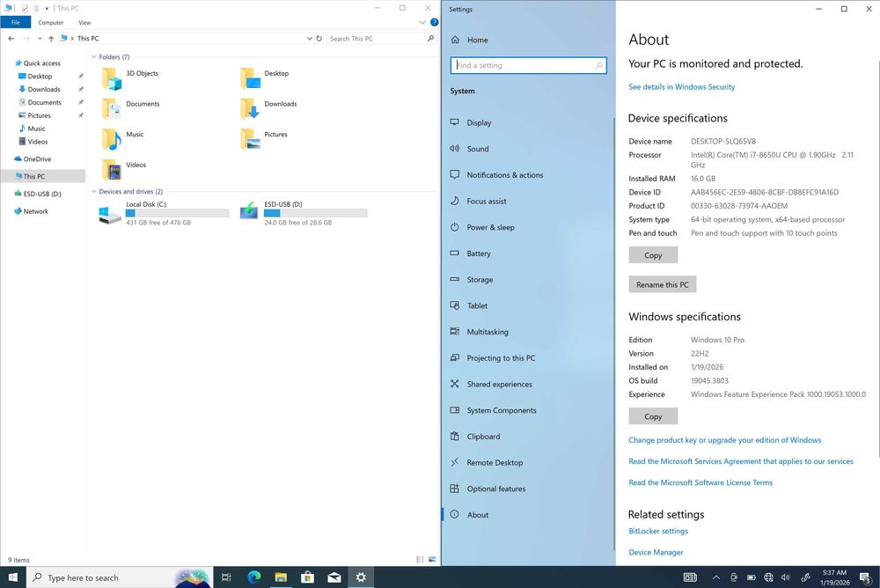This screenshot has height=588, width=880.
Task: Open BitLocker settings link
Action: point(657,531)
